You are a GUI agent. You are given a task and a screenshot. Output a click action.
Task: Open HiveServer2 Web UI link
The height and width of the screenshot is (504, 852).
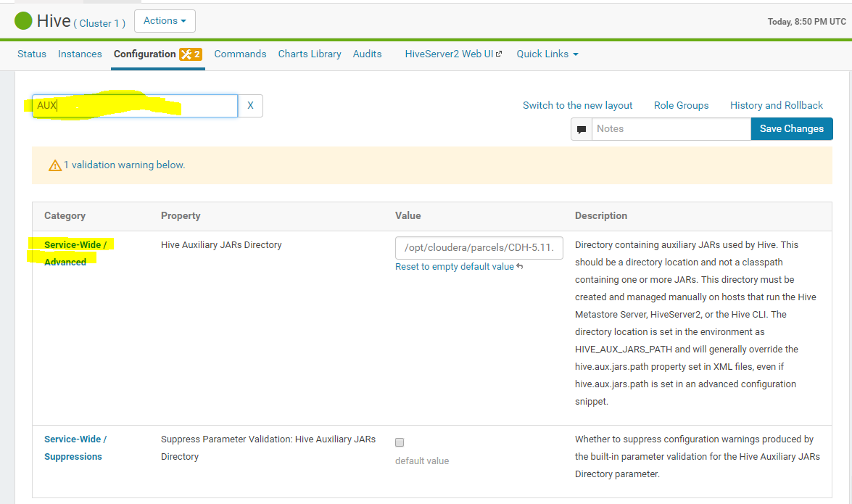450,54
